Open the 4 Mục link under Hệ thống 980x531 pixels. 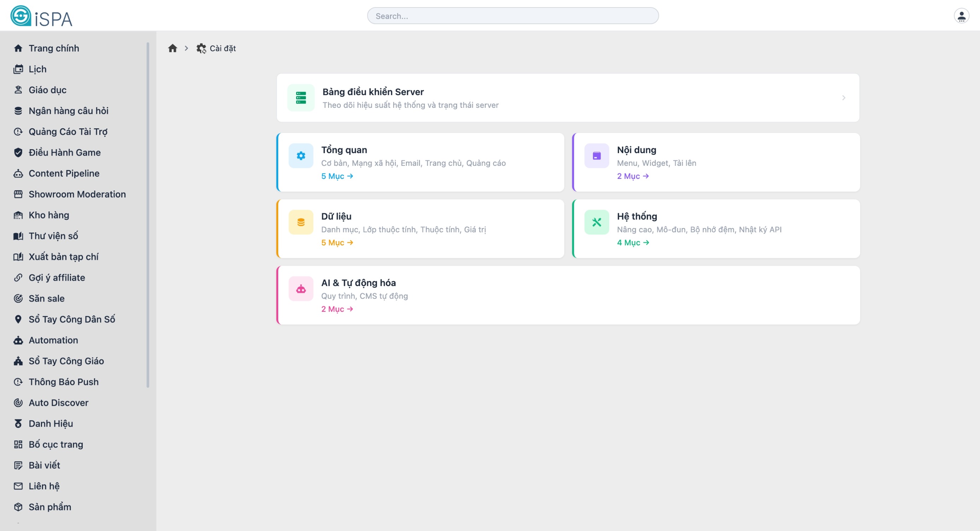click(x=633, y=243)
